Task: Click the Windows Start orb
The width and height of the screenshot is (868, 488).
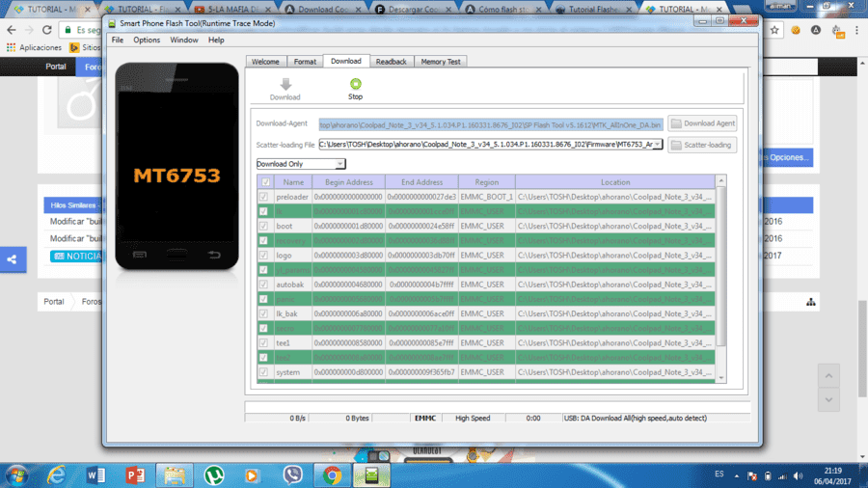Action: [16, 475]
